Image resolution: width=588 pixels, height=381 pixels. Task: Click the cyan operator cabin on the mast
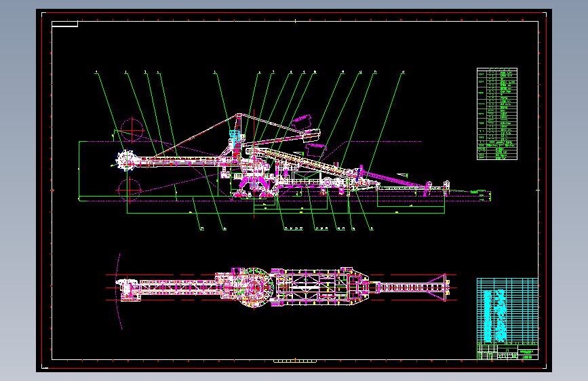pyautogui.click(x=235, y=138)
